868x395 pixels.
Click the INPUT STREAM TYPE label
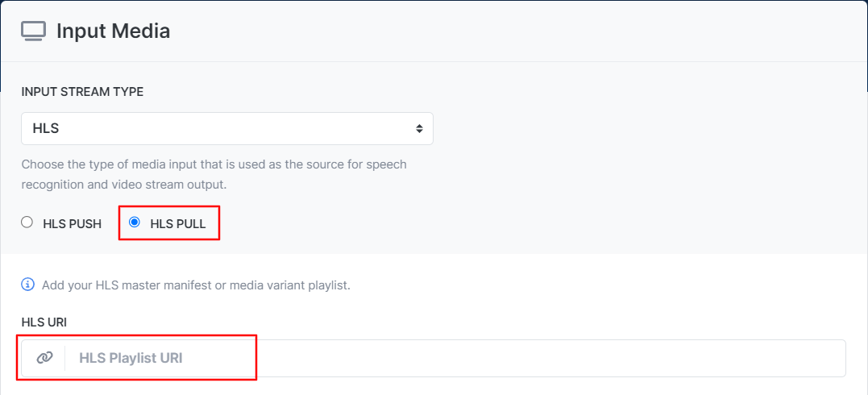click(x=82, y=92)
